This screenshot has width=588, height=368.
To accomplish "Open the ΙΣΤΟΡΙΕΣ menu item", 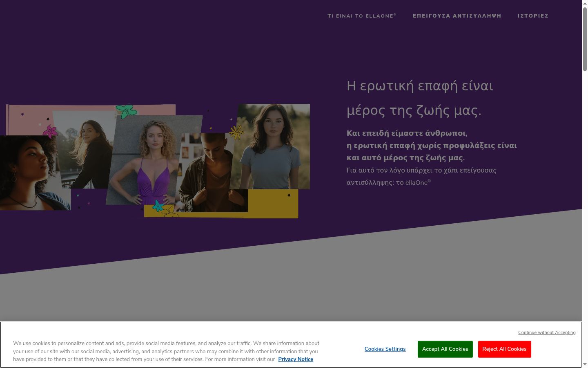I will [x=533, y=16].
